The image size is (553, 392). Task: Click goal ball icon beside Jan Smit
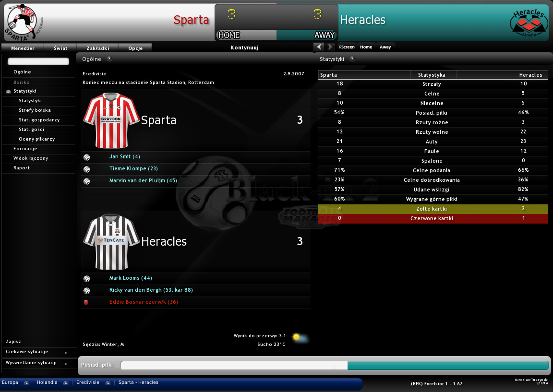pyautogui.click(x=87, y=157)
